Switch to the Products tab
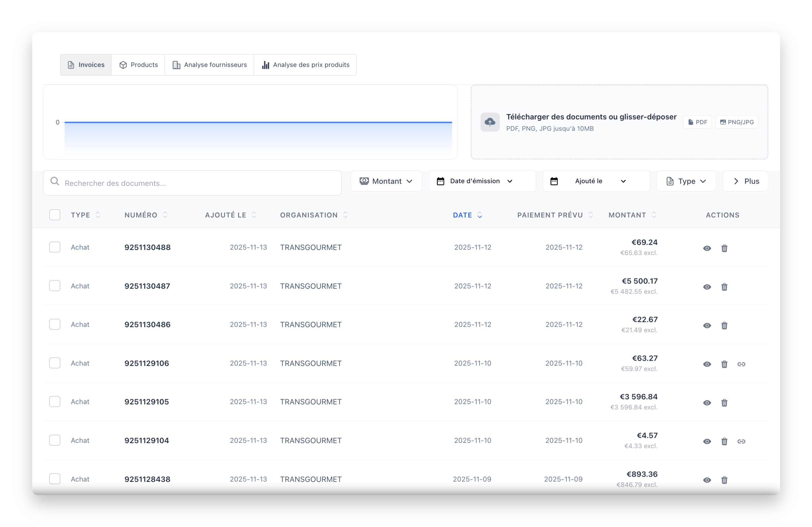Viewport: 812px width, 527px height. [x=138, y=64]
